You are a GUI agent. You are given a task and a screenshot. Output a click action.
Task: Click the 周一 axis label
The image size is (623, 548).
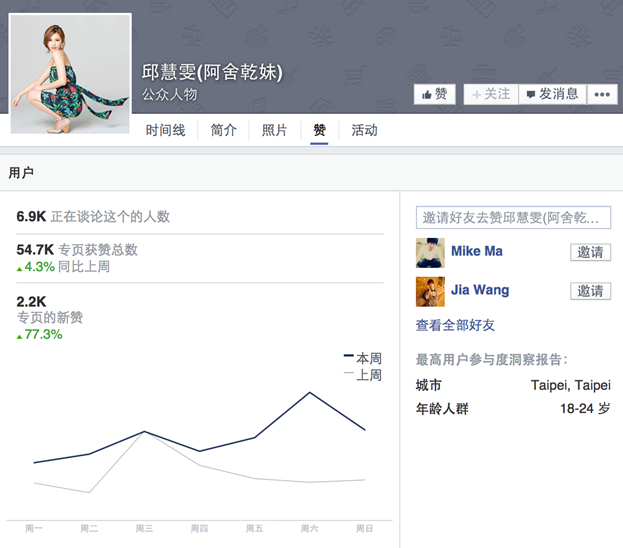[34, 529]
